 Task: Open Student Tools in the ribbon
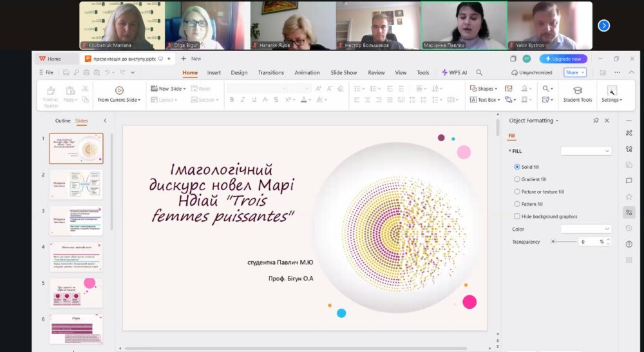click(x=577, y=94)
